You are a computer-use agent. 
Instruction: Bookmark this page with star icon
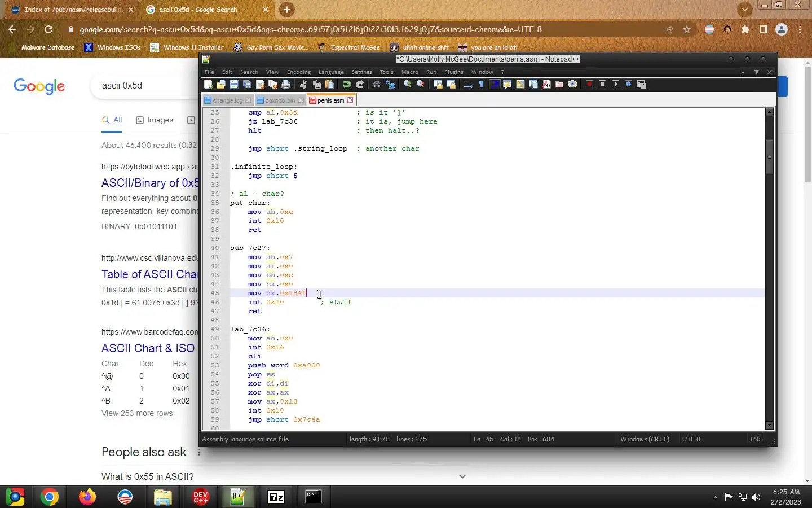pyautogui.click(x=687, y=29)
